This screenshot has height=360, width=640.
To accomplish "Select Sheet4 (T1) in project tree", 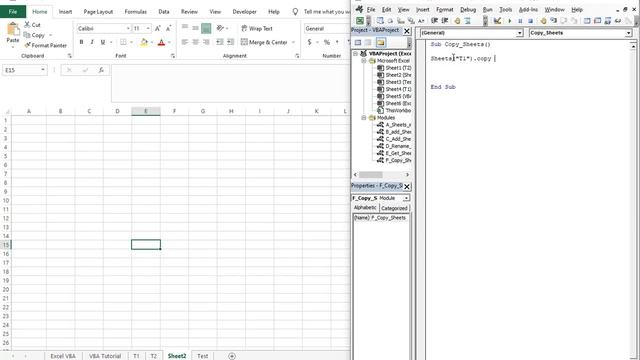I will pyautogui.click(x=394, y=89).
